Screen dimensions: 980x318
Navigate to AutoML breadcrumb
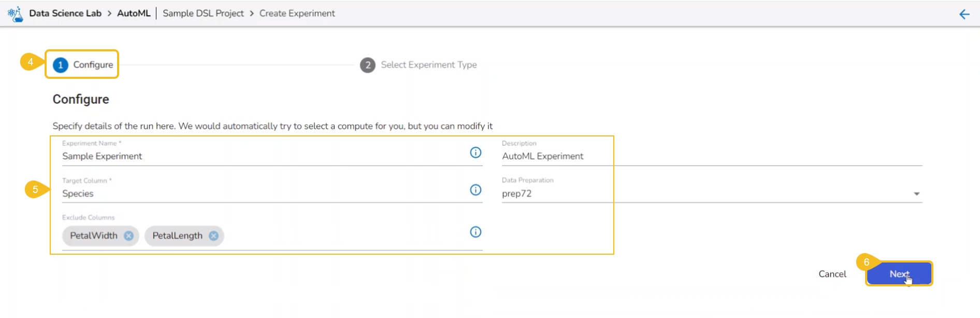134,13
